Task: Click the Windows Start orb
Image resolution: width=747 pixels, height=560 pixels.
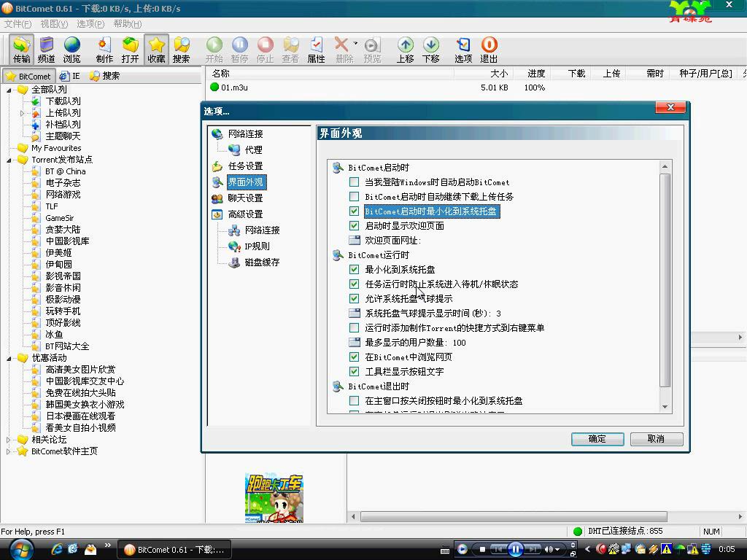Action: pos(21,549)
